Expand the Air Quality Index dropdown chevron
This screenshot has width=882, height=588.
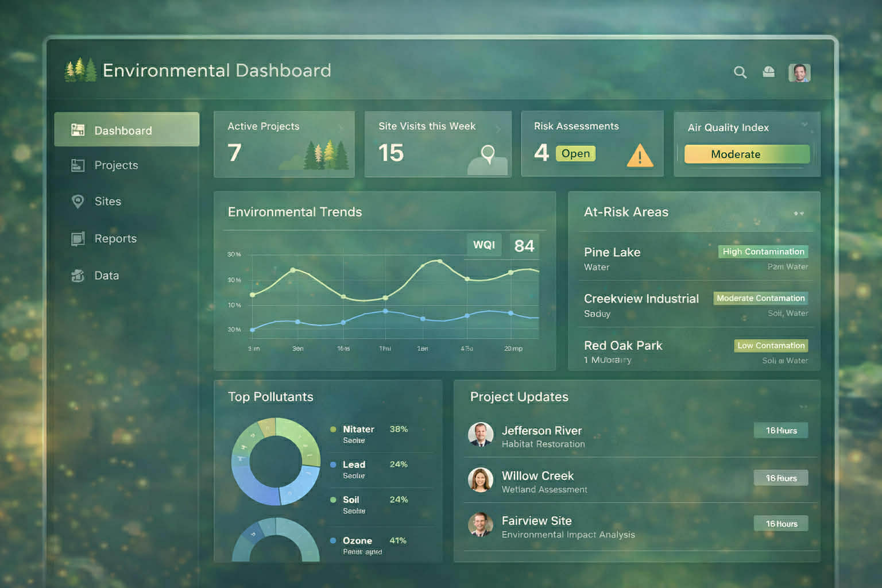[x=803, y=122]
